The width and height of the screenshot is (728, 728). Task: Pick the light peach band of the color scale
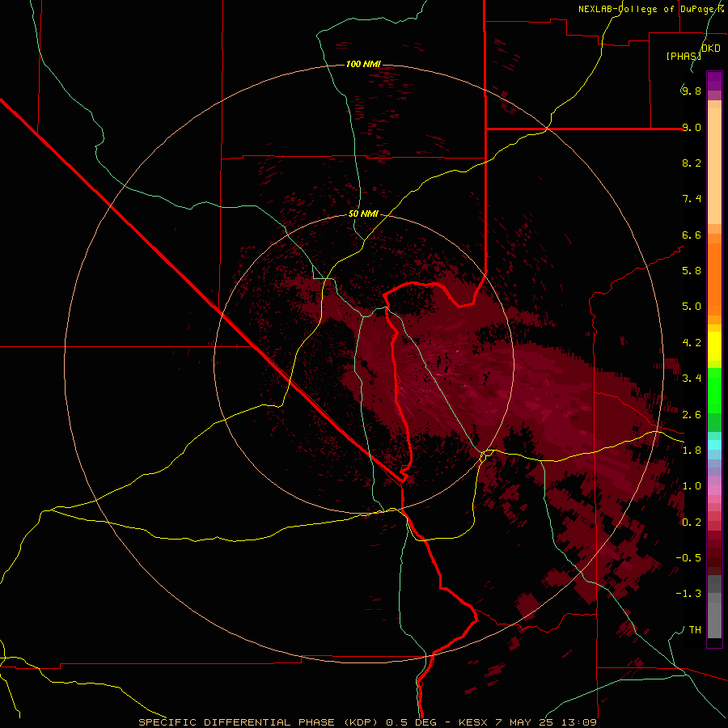tap(714, 166)
